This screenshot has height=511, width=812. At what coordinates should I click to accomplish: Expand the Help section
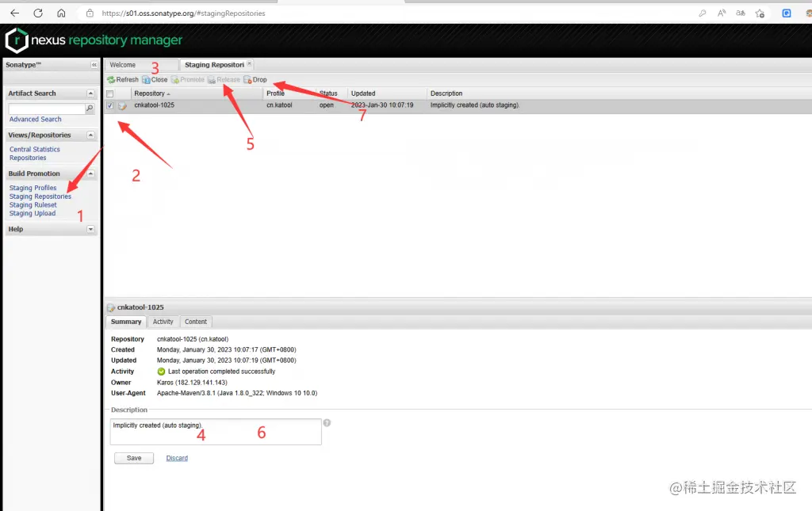[x=90, y=229]
